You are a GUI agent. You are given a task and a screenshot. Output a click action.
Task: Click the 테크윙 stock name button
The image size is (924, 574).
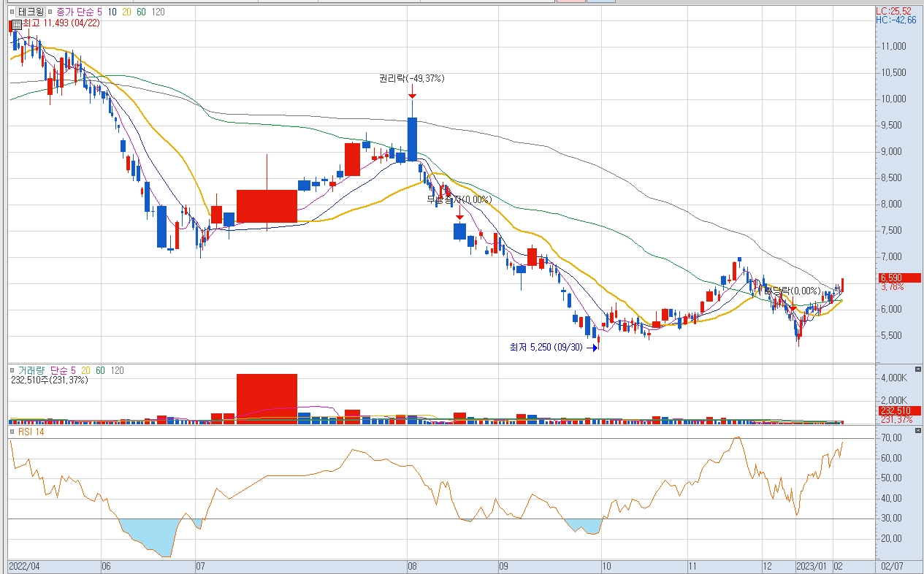[31, 12]
